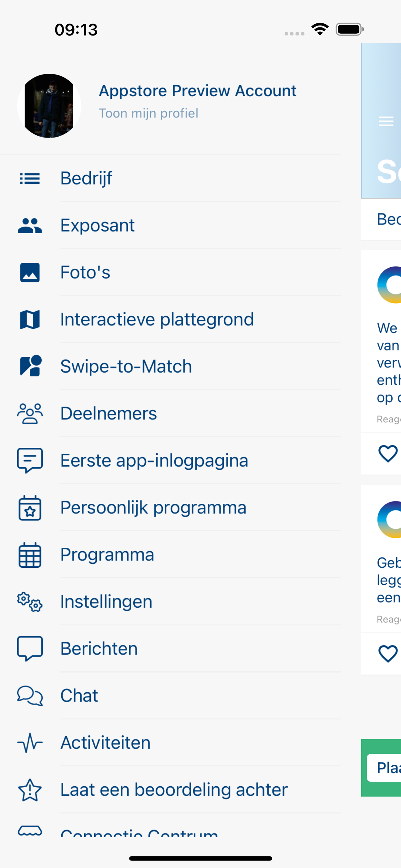This screenshot has height=868, width=401.
Task: Tap the Persoonlijk programma calendar-star icon
Action: 30,507
